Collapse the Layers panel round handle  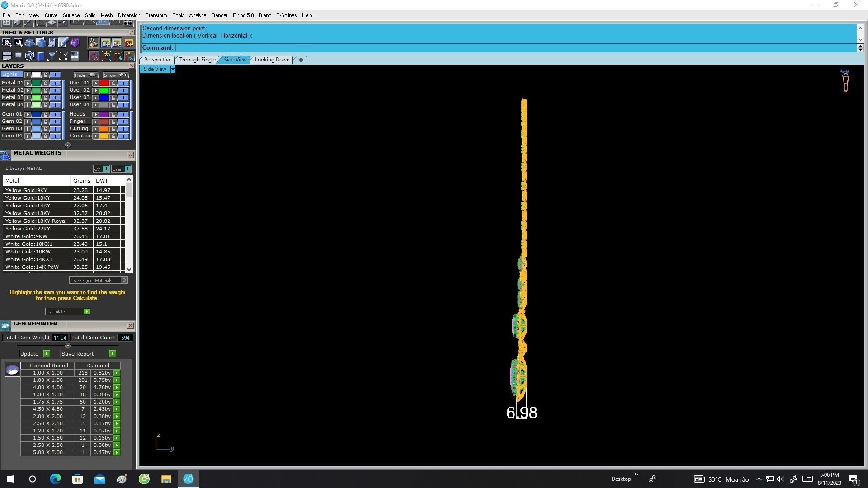click(68, 145)
